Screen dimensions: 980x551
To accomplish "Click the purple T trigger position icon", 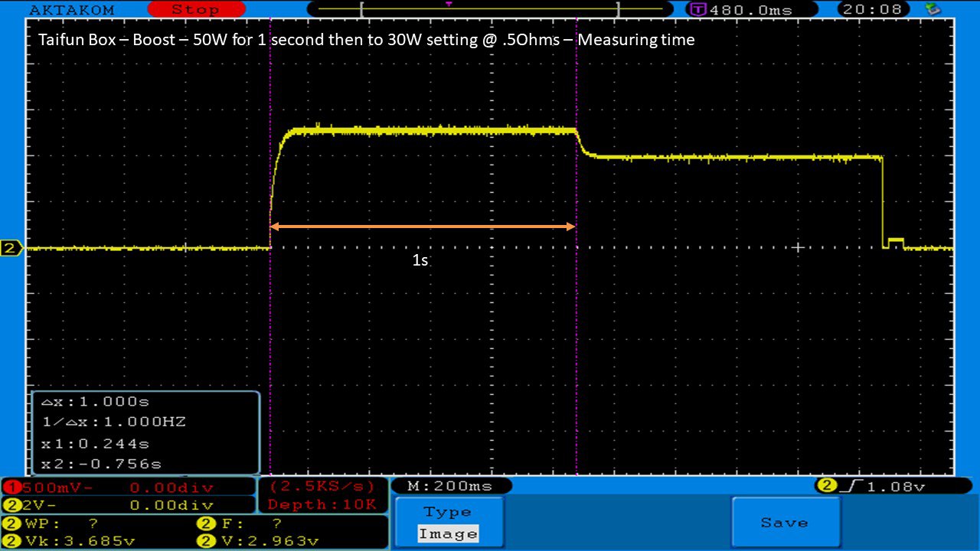I will coord(697,10).
